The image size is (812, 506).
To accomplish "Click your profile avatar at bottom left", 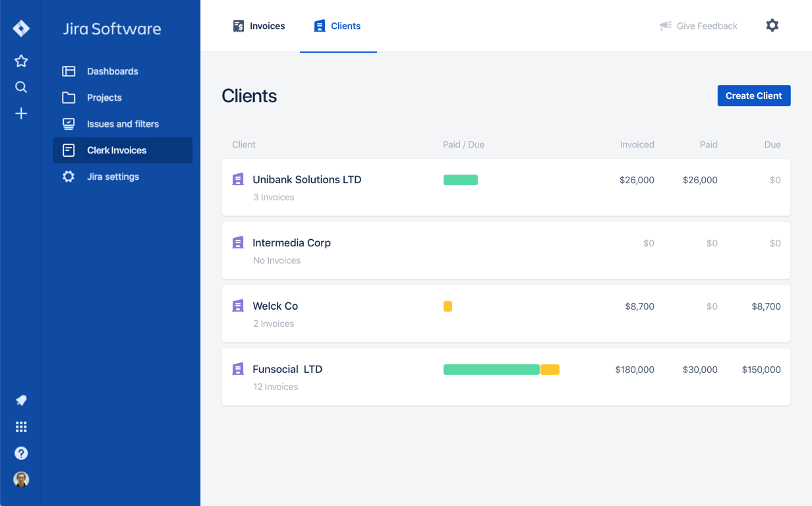I will [21, 480].
